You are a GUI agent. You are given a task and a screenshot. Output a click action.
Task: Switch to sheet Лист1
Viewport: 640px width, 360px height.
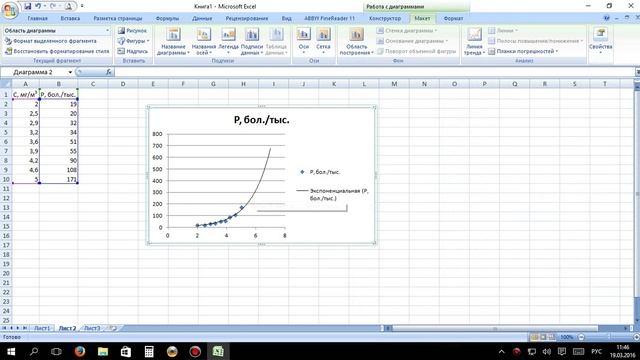(42, 328)
